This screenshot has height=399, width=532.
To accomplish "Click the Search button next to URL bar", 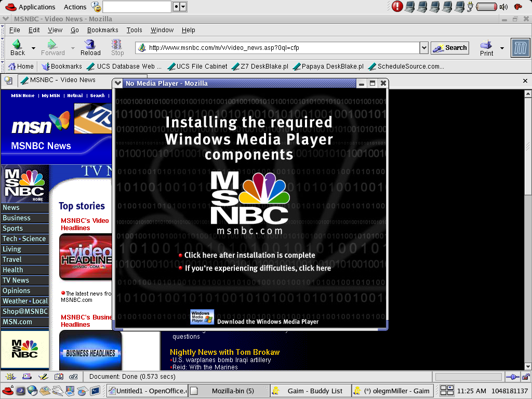I will point(450,48).
